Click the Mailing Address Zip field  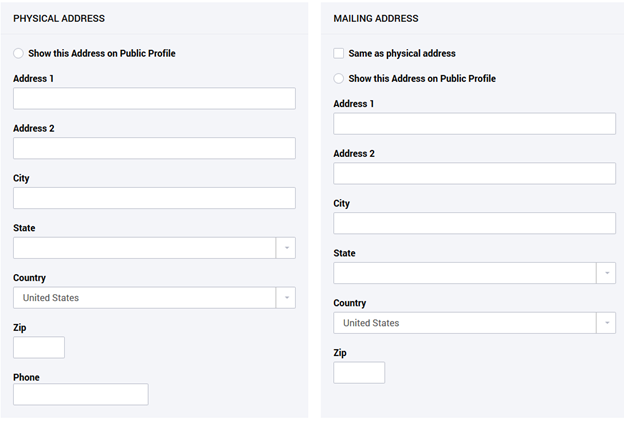click(359, 373)
